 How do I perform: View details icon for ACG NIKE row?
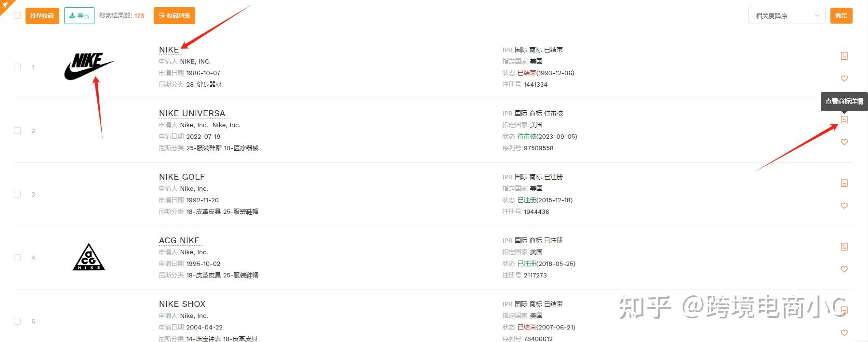pyautogui.click(x=844, y=247)
